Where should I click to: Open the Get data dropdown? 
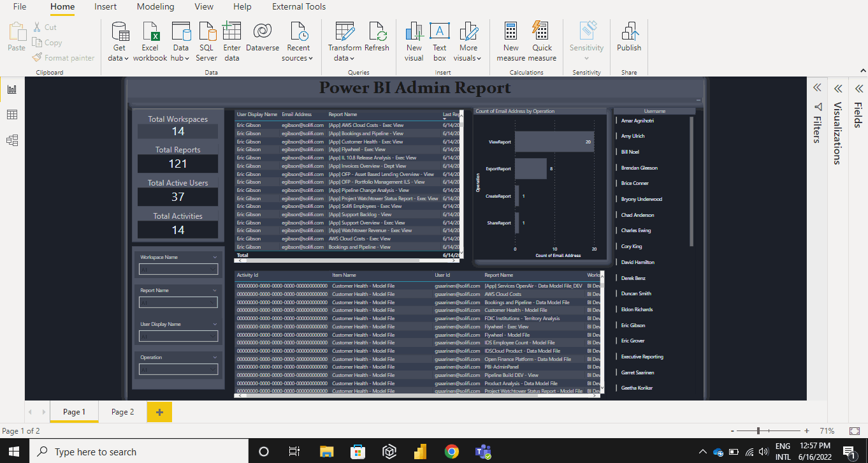(119, 40)
